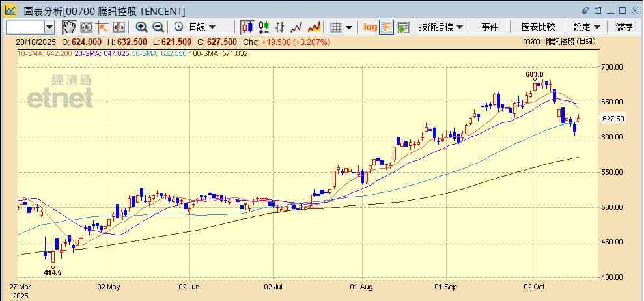Toggle the green download arrow panel icon
644x301 pixels.
click(x=403, y=27)
